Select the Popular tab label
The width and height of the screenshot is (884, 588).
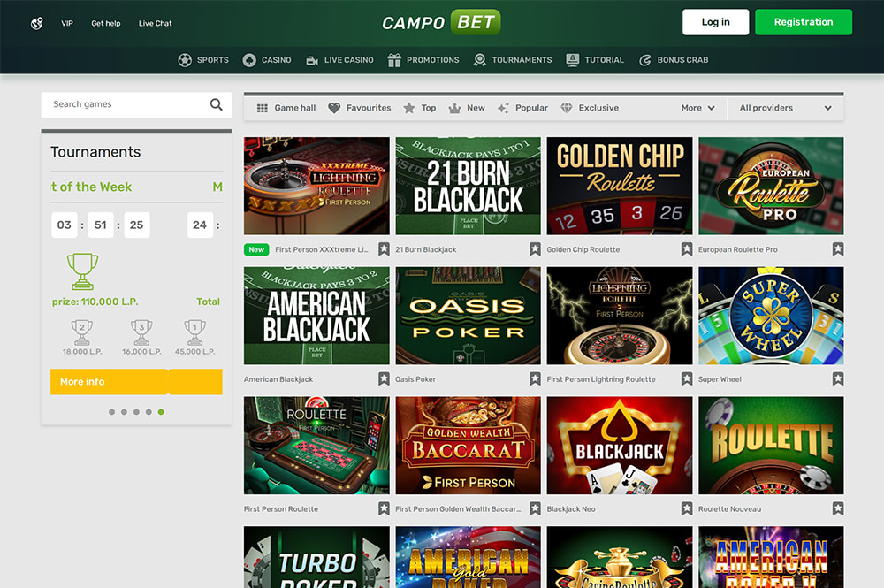click(531, 108)
